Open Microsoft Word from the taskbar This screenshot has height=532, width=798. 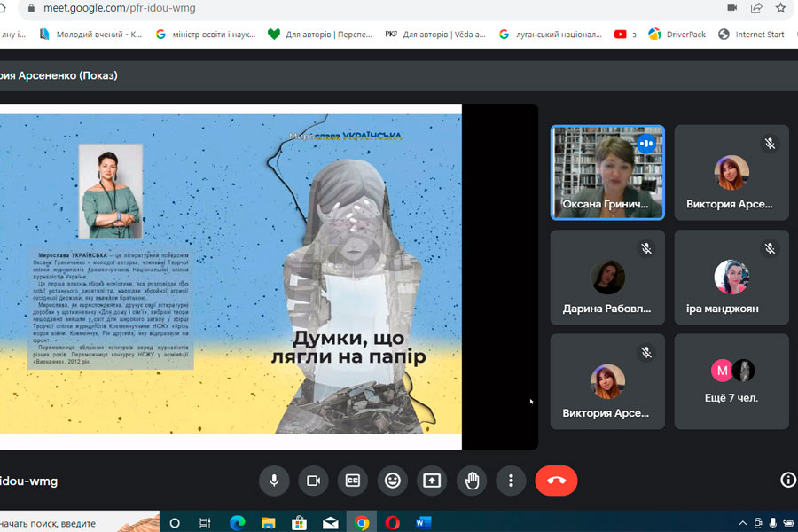[x=423, y=522]
